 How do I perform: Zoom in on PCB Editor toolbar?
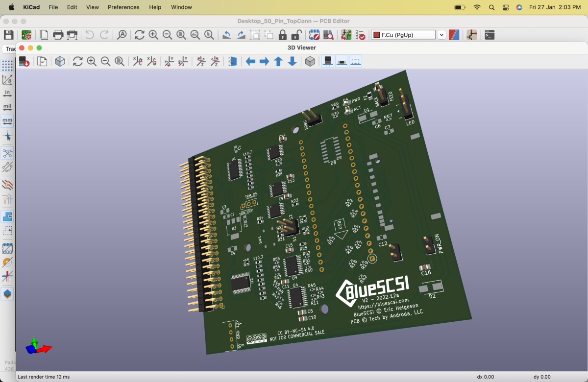pos(153,35)
